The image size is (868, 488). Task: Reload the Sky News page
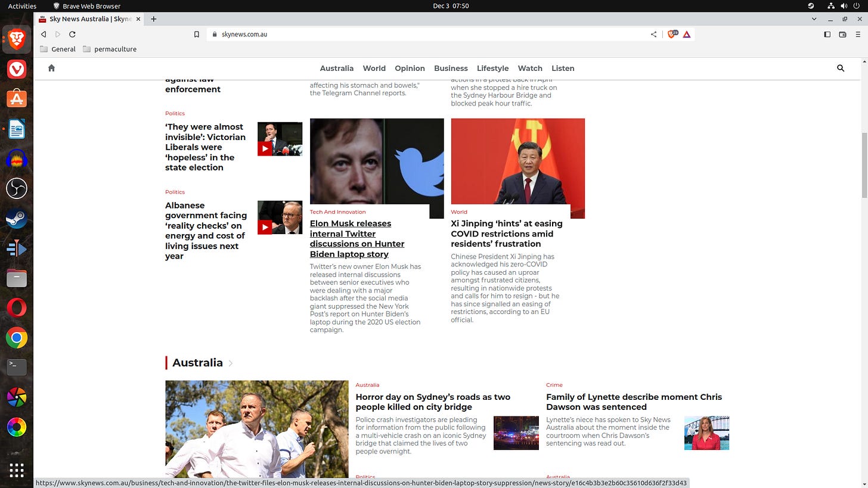click(x=72, y=35)
